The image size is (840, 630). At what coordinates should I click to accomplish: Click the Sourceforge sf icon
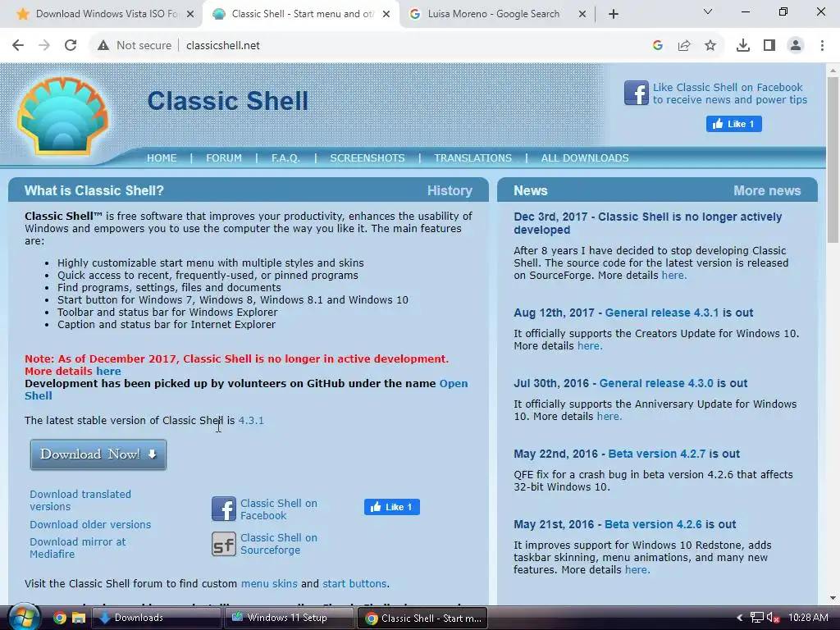click(x=223, y=544)
